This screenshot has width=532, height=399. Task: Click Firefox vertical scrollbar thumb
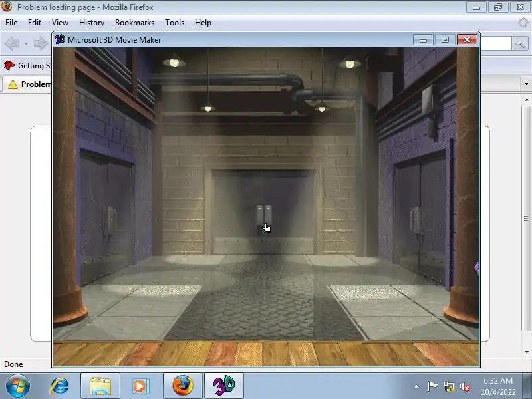[526, 218]
